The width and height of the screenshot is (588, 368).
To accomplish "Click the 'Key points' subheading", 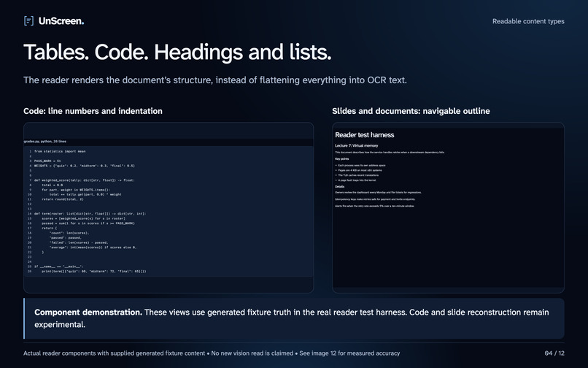I will tap(341, 159).
